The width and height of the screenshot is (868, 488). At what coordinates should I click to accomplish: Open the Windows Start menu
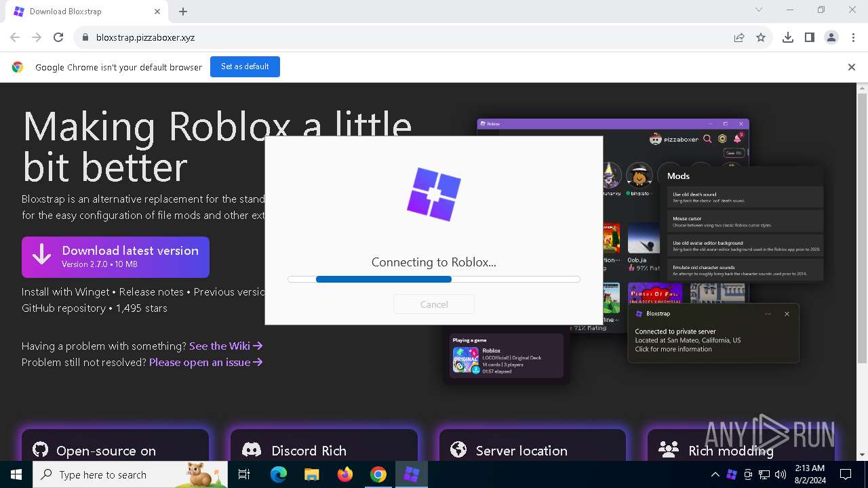tap(16, 474)
